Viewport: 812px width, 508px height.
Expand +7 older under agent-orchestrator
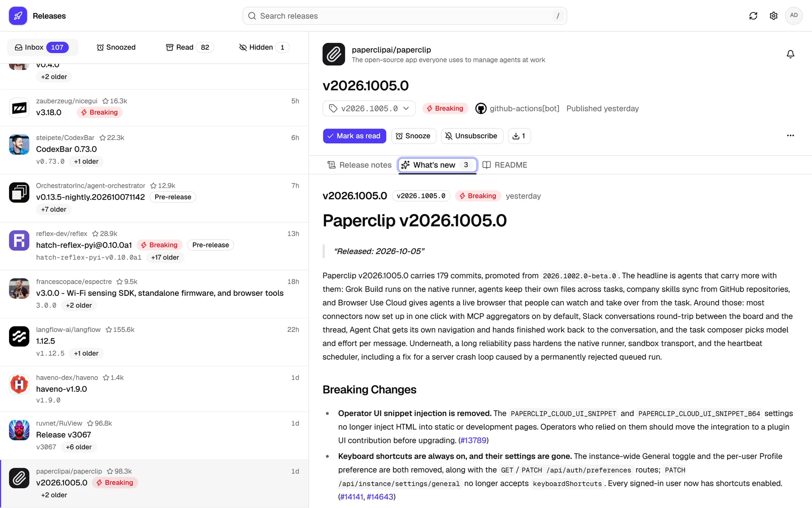54,210
